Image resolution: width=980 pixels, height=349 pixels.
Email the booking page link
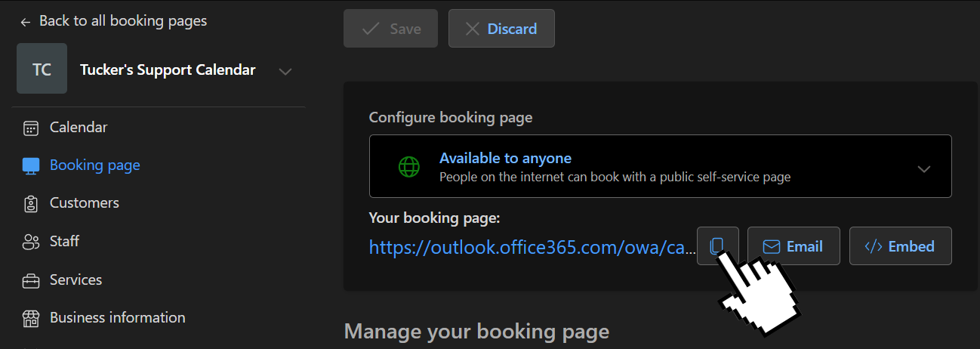pyautogui.click(x=794, y=246)
